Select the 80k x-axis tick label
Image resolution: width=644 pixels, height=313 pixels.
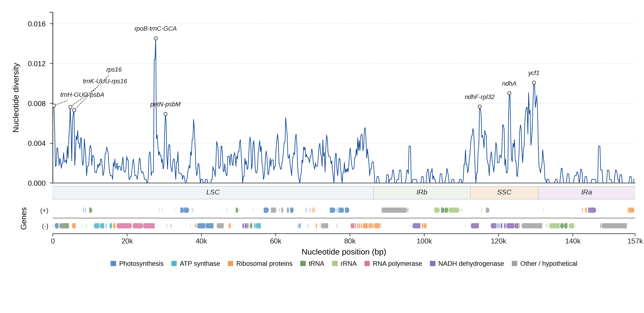pos(350,241)
